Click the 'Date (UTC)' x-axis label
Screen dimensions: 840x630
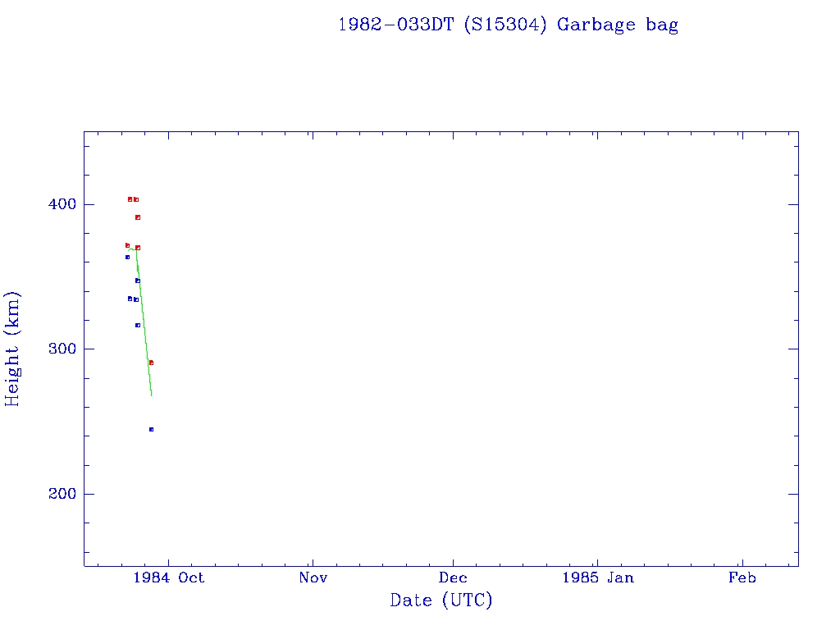pos(441,600)
